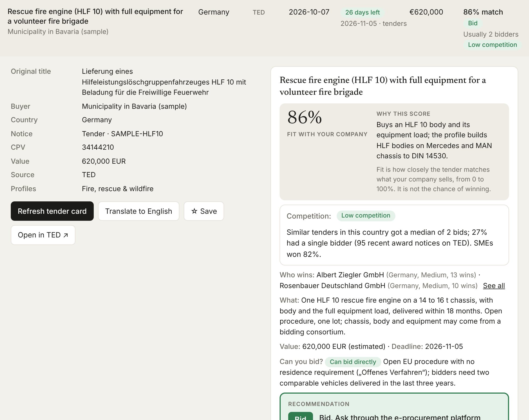Save this tender with the star button
The image size is (529, 420).
pos(204,211)
